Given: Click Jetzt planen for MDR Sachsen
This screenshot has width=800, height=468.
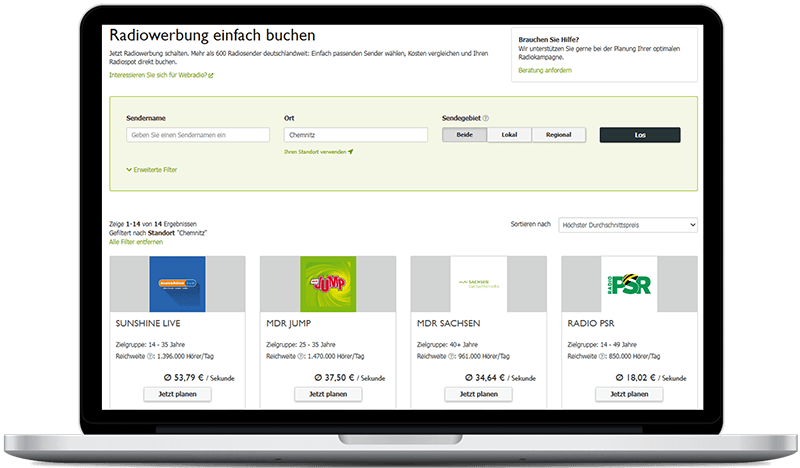Looking at the screenshot, I should pos(479,394).
